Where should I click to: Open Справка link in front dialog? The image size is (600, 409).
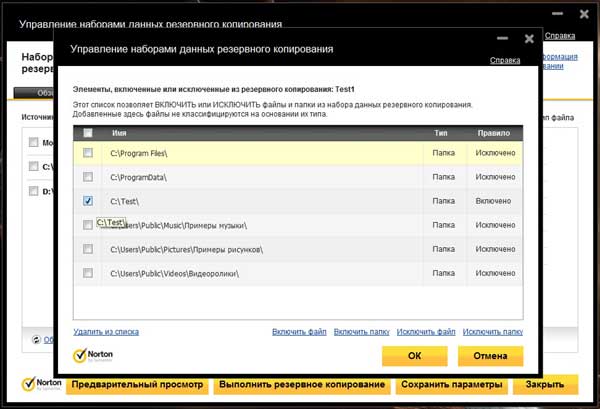click(x=505, y=60)
